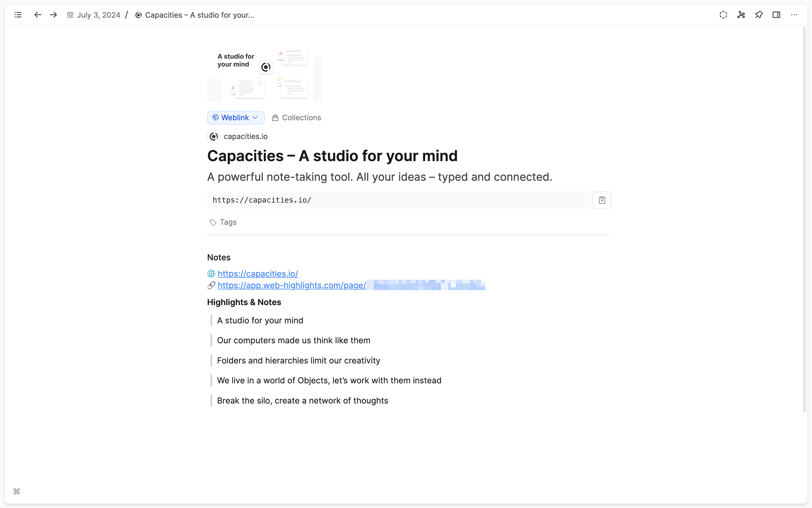Open the https://capacities.io/ link in Notes
Screen dimensions: 812x508
(257, 274)
